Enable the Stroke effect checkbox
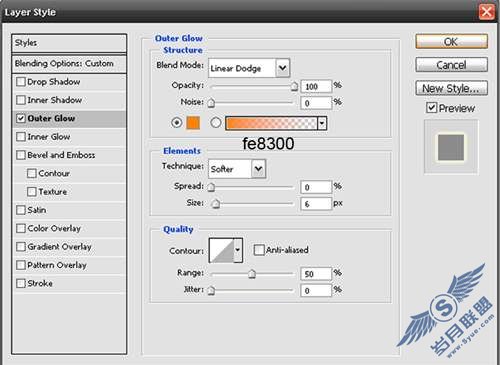The height and width of the screenshot is (365, 500). pyautogui.click(x=21, y=283)
